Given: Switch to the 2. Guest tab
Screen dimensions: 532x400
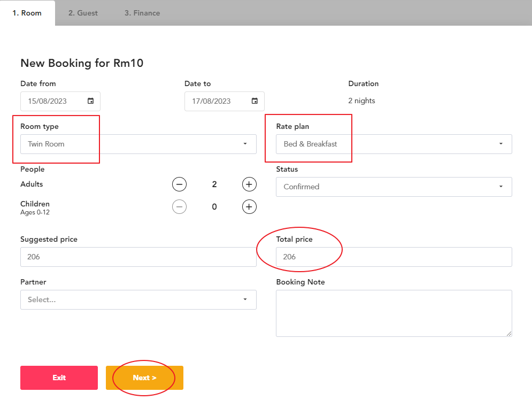Looking at the screenshot, I should (x=83, y=13).
